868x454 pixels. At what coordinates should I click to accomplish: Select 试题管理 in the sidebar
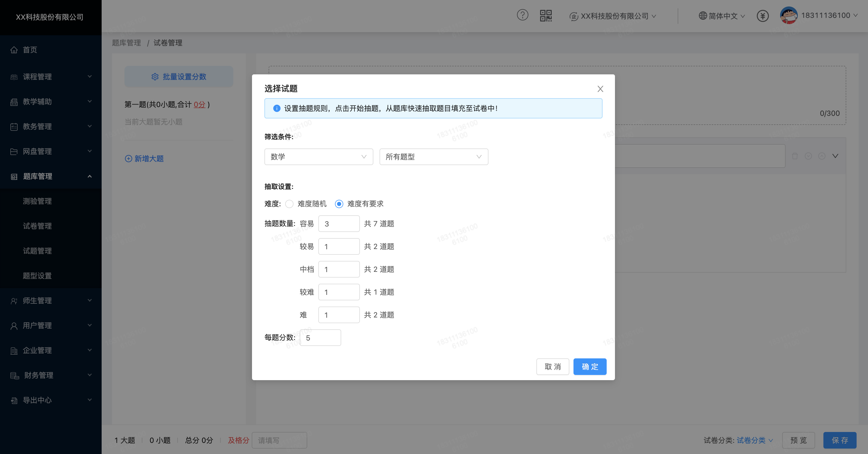tap(37, 251)
